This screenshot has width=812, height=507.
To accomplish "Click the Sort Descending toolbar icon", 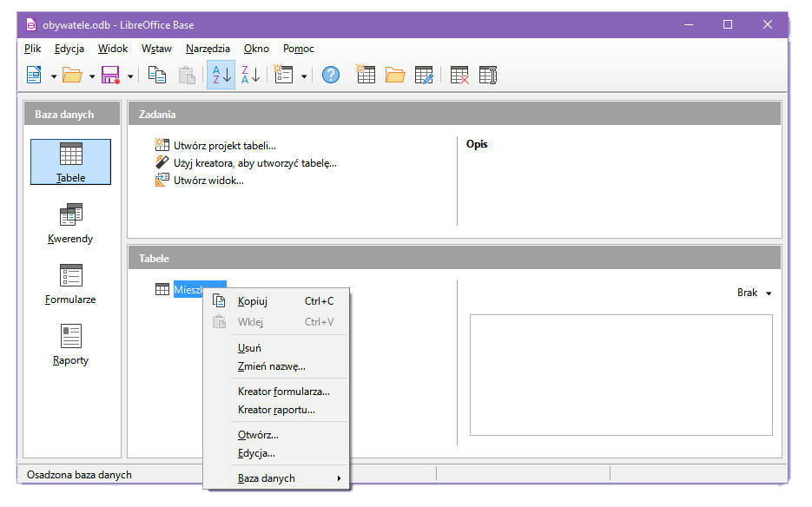I will coord(250,76).
